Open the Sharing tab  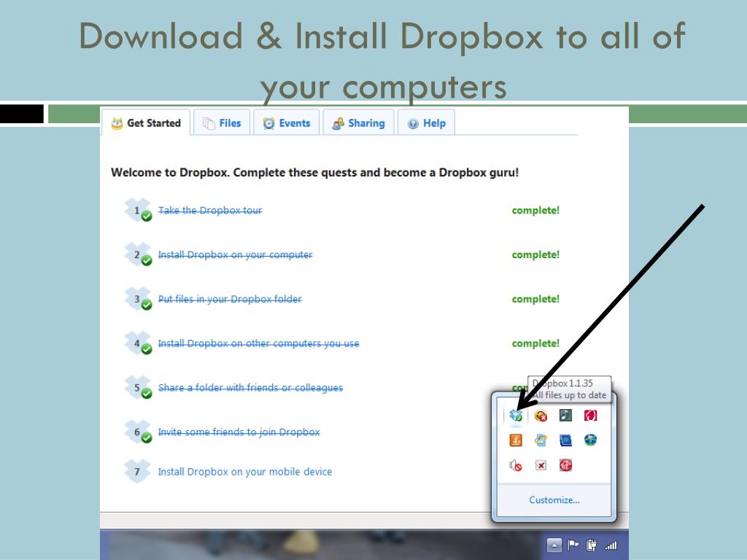click(x=358, y=123)
